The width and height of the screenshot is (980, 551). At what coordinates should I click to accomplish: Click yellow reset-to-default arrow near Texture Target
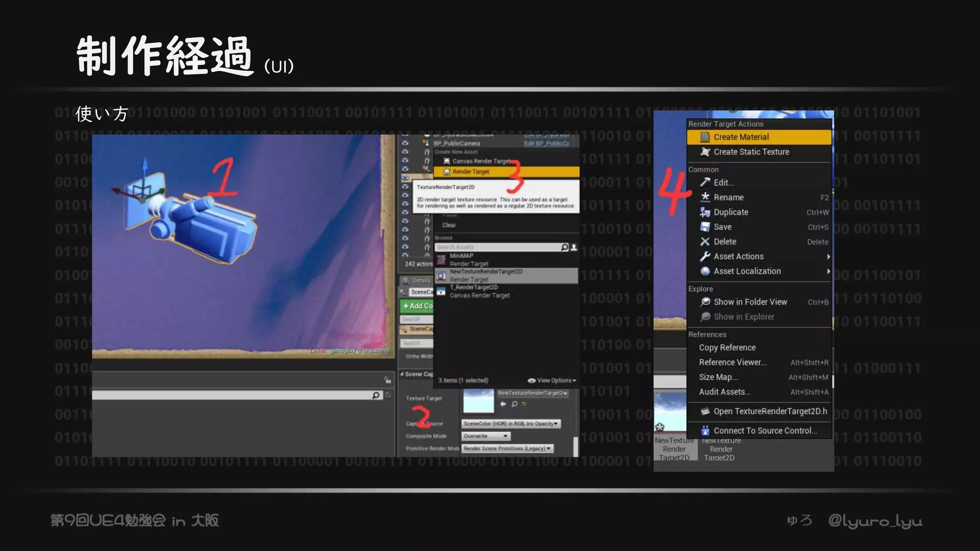coord(524,404)
